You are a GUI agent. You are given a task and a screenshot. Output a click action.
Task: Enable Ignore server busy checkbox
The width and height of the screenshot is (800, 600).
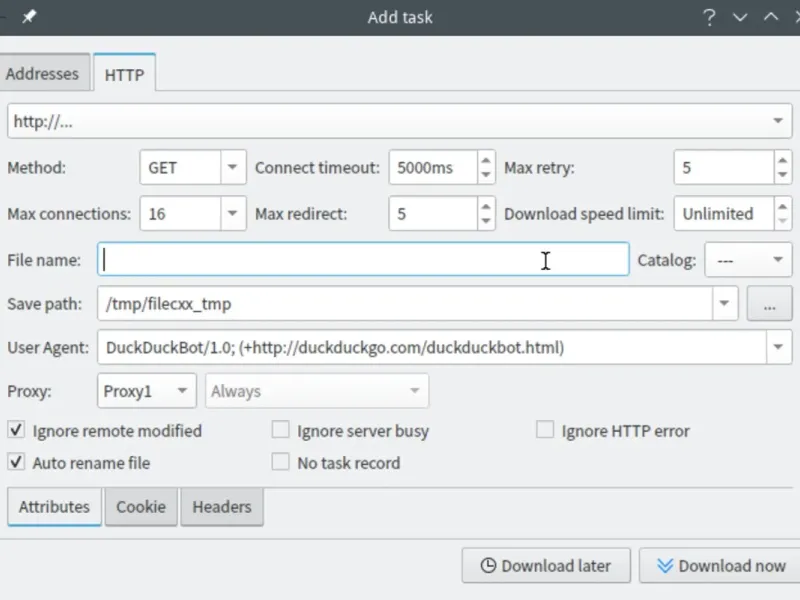pyautogui.click(x=281, y=431)
